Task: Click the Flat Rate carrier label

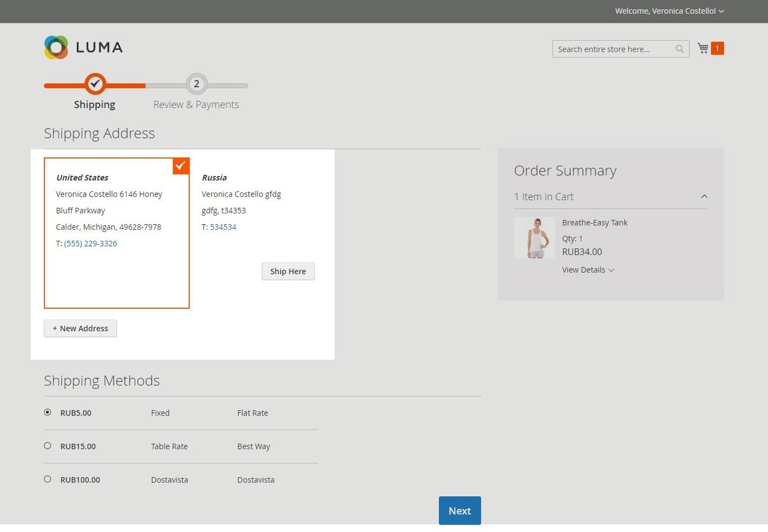Action: coord(253,413)
